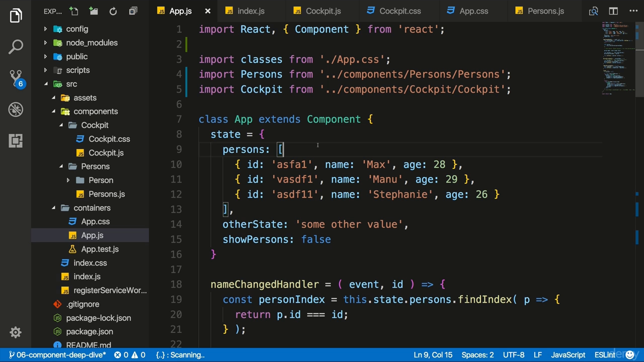Place cursor on line 14 otherState text

click(255, 224)
